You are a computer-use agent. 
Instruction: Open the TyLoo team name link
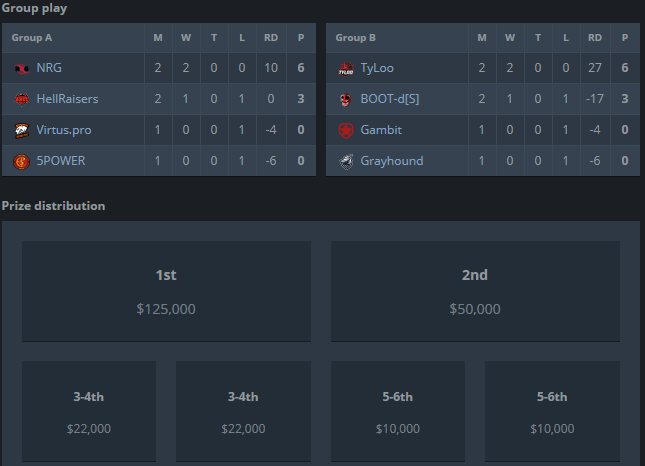[377, 68]
